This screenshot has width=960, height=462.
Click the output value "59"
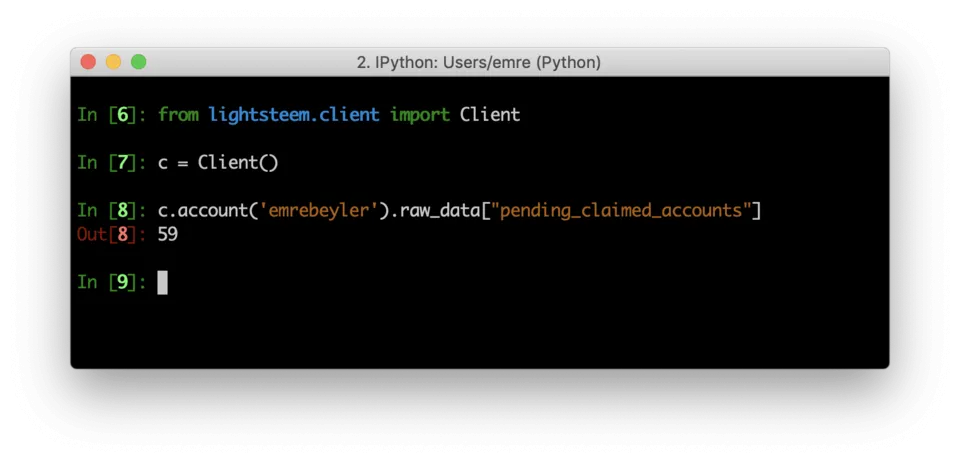(168, 234)
